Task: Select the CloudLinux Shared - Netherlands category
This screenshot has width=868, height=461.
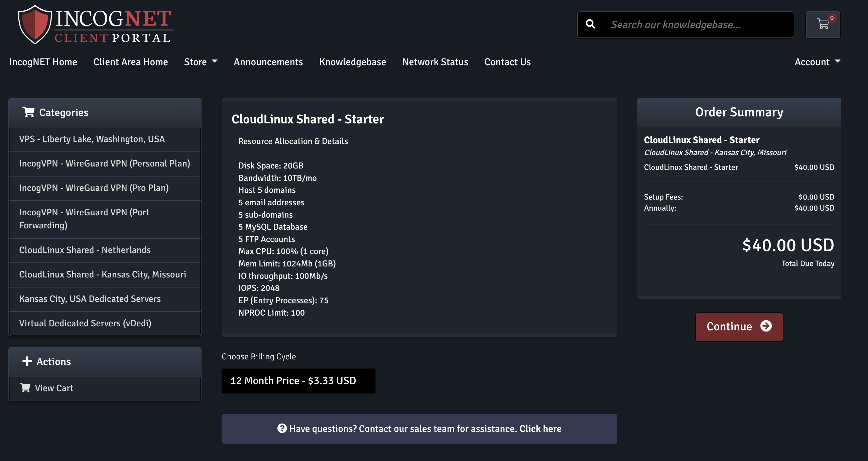Action: coord(85,250)
